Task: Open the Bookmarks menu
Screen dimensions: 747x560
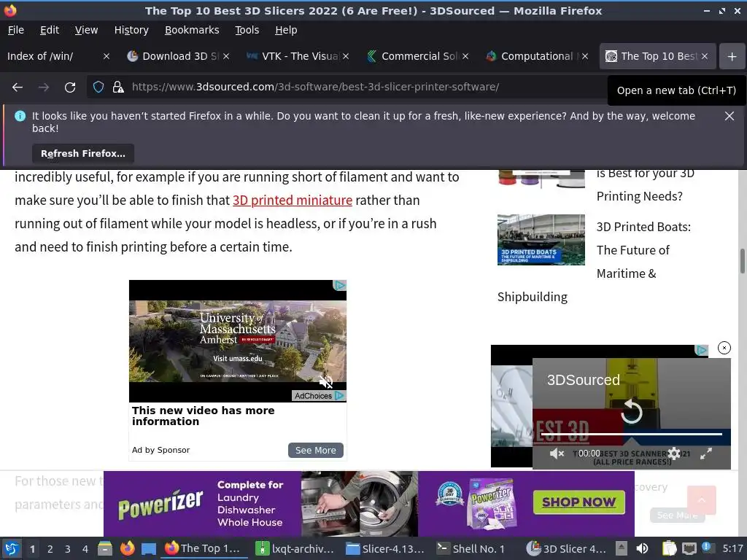Action: point(192,30)
